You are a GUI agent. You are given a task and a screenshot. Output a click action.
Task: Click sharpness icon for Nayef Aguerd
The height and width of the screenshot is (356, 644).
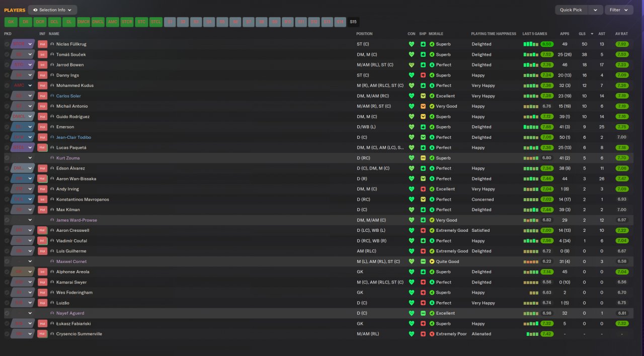(423, 313)
